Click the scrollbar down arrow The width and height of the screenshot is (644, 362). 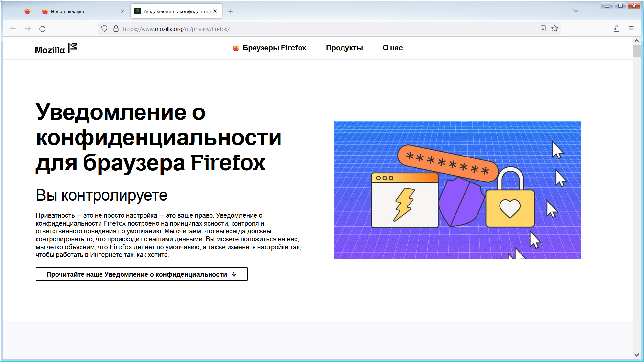[636, 355]
